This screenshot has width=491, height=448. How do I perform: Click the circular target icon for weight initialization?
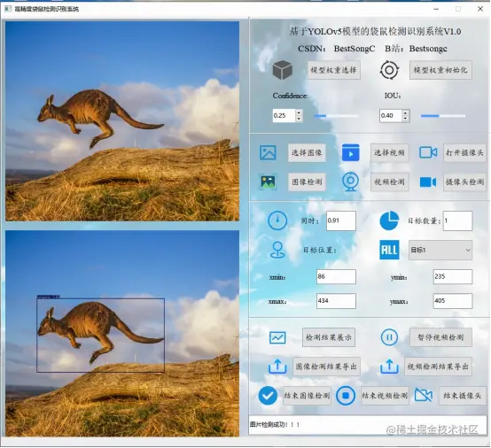click(389, 70)
